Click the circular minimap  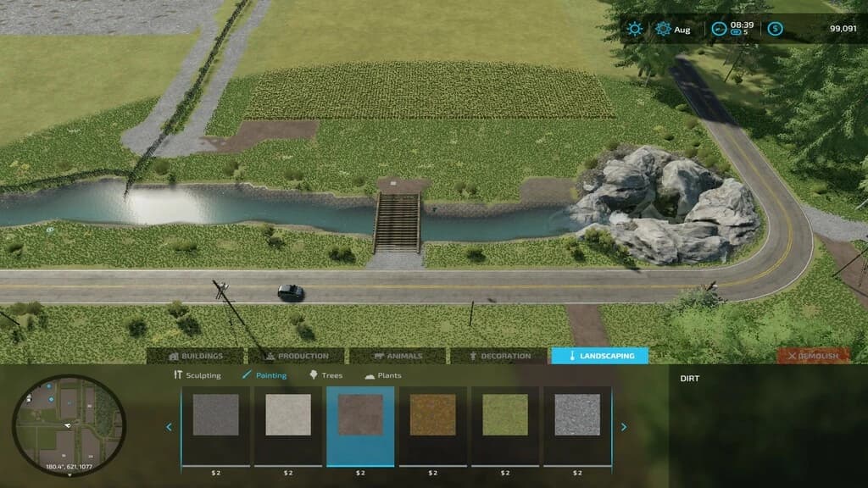(70, 425)
